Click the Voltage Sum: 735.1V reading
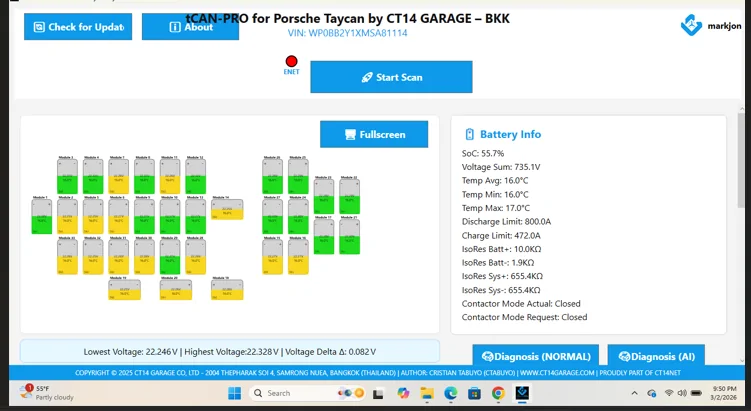The height and width of the screenshot is (411, 751). pyautogui.click(x=501, y=167)
